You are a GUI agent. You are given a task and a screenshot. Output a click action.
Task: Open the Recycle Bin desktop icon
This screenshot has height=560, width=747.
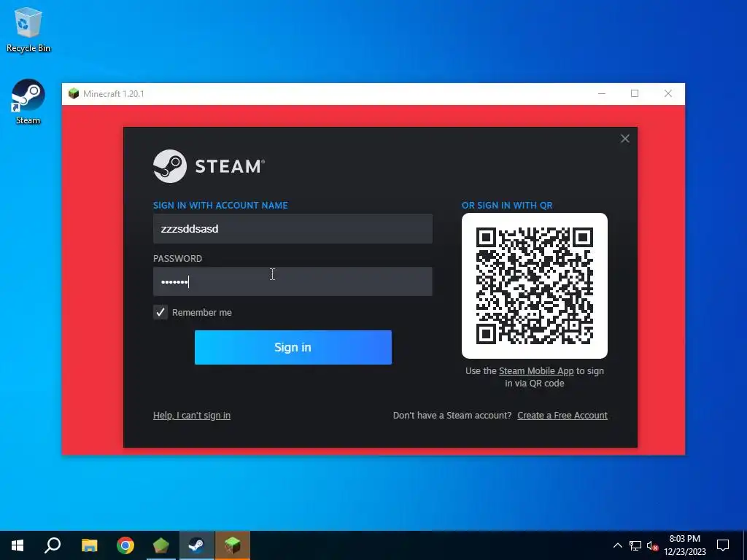[x=28, y=30]
